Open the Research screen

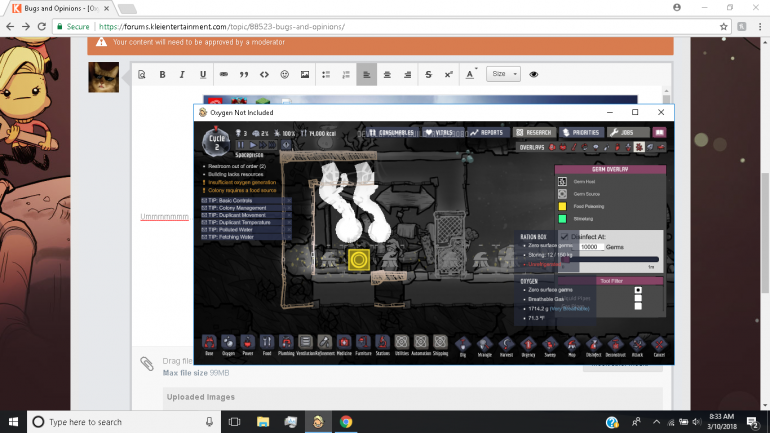tap(534, 133)
